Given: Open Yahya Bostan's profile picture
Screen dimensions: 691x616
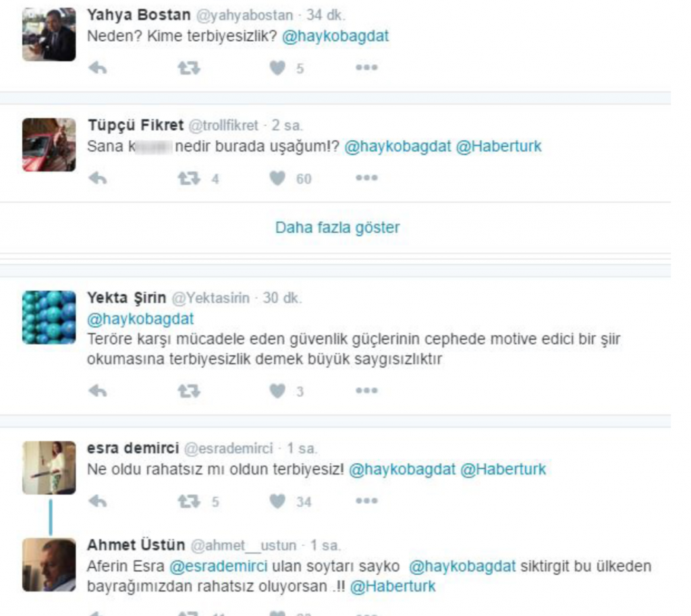Looking at the screenshot, I should (x=49, y=34).
